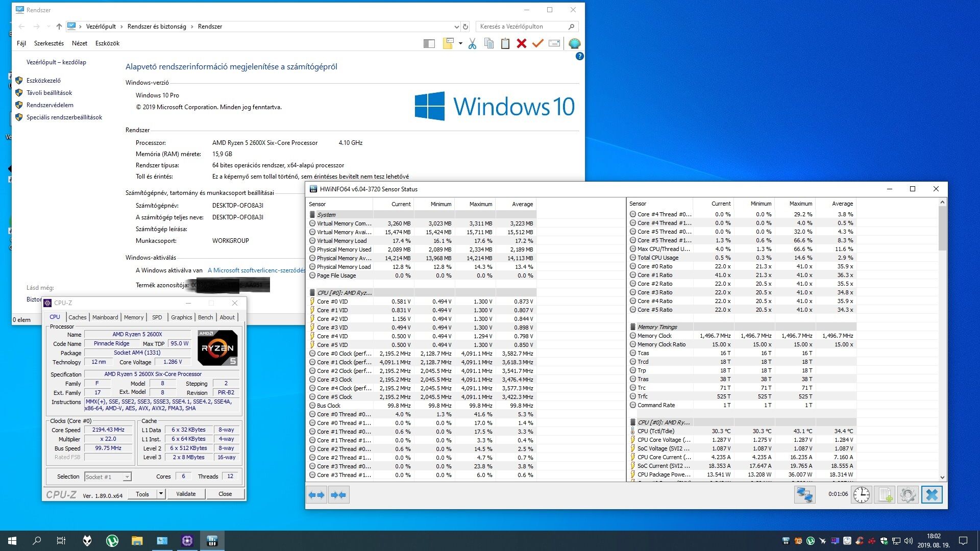Viewport: 980px width, 551px height.
Task: Click the clock reset timer icon in HWiNFO
Action: coord(862,495)
